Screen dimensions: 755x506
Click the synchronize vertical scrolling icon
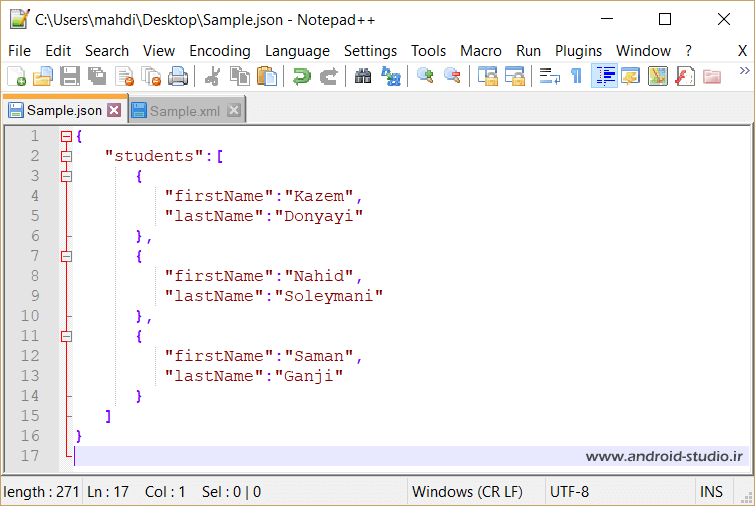click(x=487, y=77)
